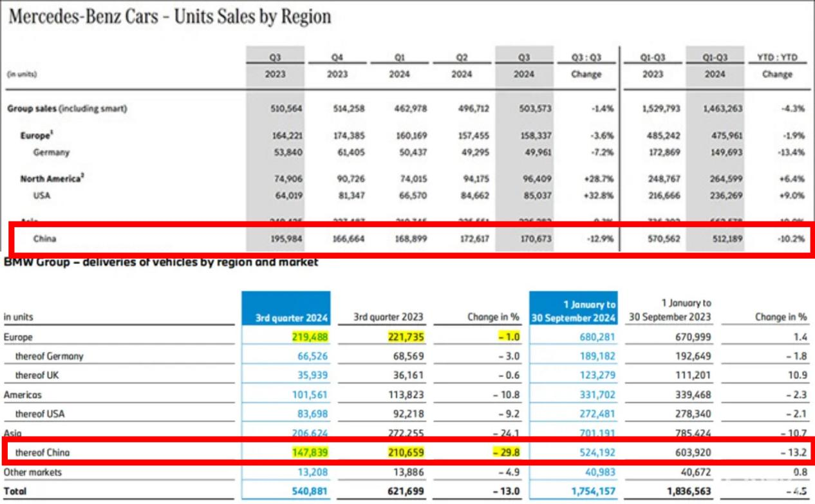The height and width of the screenshot is (504, 815).
Task: Select Mercedes Group sales value 503,573
Action: 536,109
